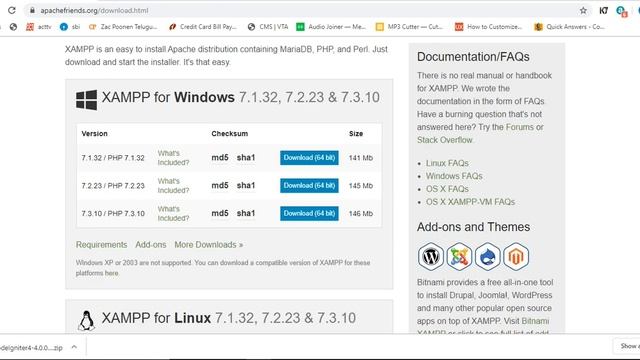
Task: Open the Credit Card Bill Pay bookmark
Action: pos(203,27)
